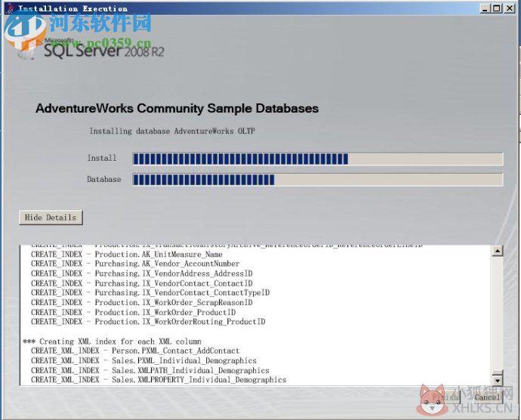
Task: Select line 'Purchasing.IX_VendorContact_ContactTypeID'
Action: pos(150,292)
